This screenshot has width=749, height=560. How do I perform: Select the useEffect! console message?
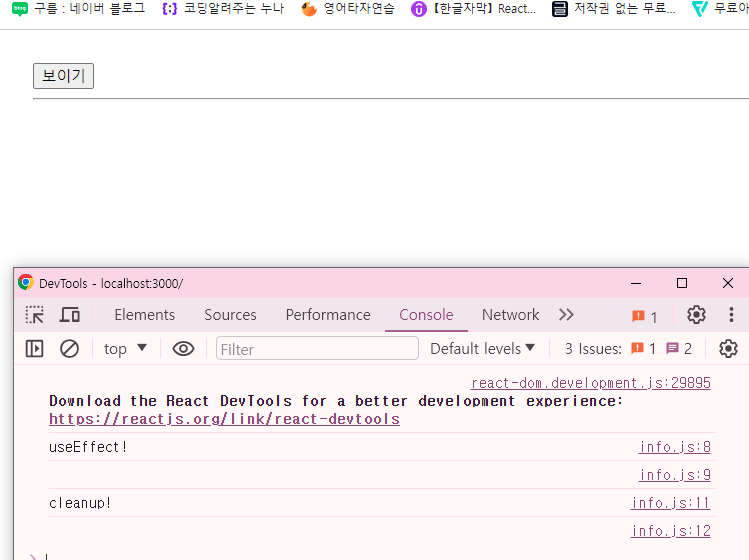(x=88, y=447)
